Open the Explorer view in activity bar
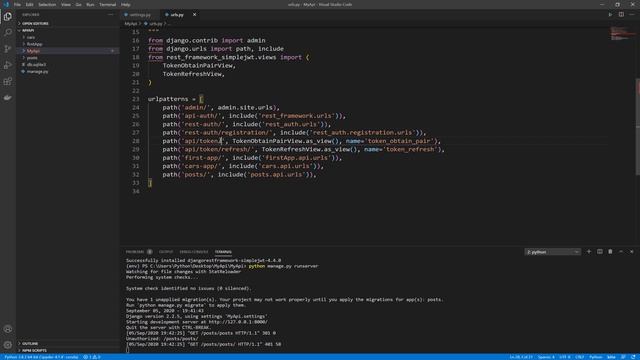The image size is (640, 360). [x=8, y=17]
